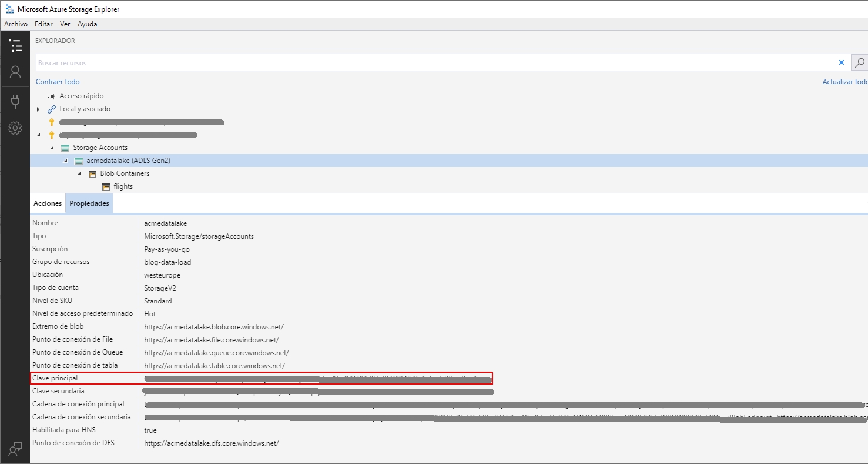Click the Blob Containers icon

pyautogui.click(x=92, y=173)
